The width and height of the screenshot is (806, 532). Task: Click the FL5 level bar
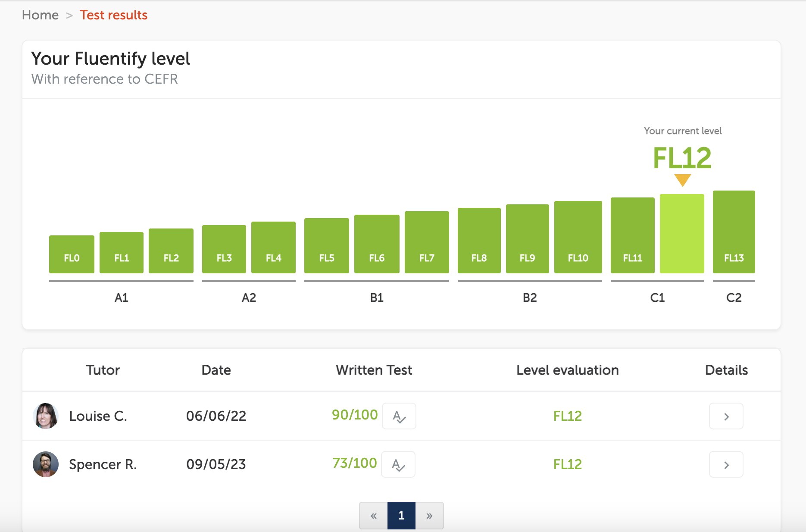[327, 246]
